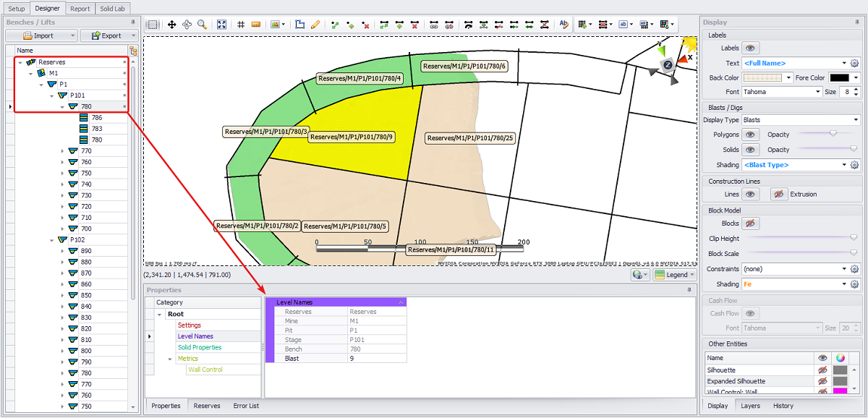This screenshot has height=418, width=868.
Task: Pick the pencil edit tool
Action: click(315, 25)
